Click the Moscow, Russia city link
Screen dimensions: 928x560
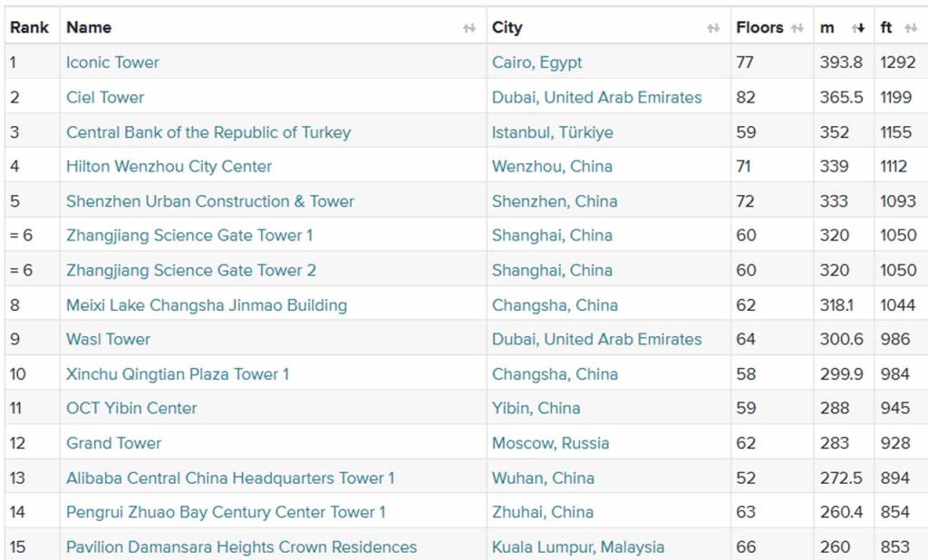point(550,443)
